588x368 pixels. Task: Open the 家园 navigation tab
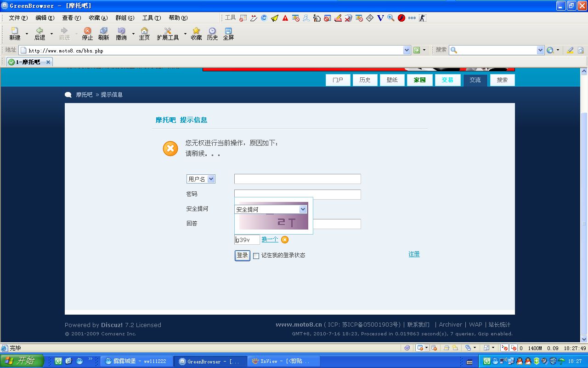(419, 80)
